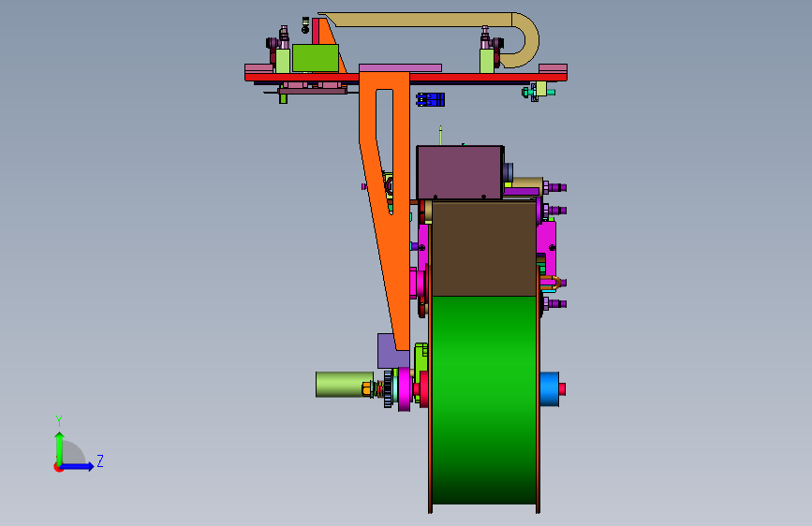Click the Y axis label
This screenshot has width=812, height=526.
pos(59,420)
